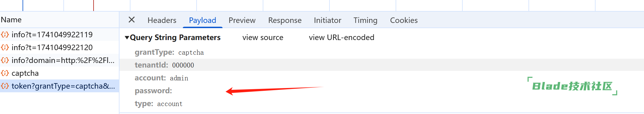
Task: Click the view source link
Action: 263,37
